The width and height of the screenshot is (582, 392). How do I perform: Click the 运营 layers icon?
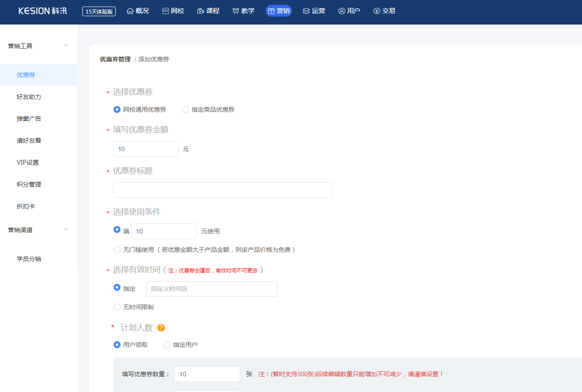(306, 11)
